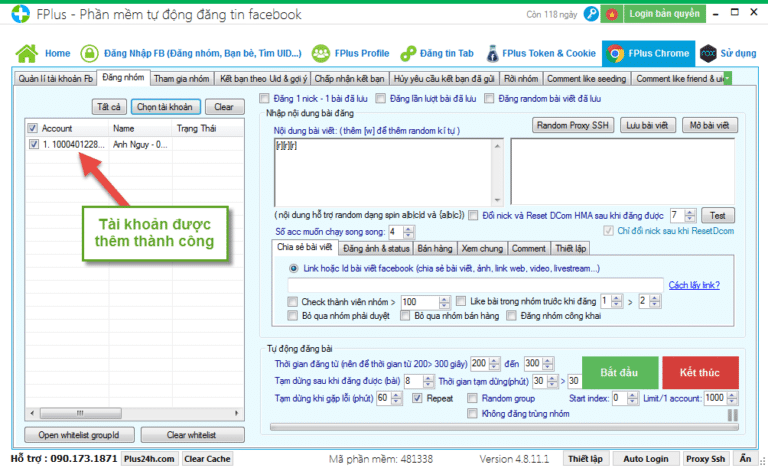The image size is (768, 468).
Task: Open the FPlus Token & Cookie icon
Action: [492, 53]
